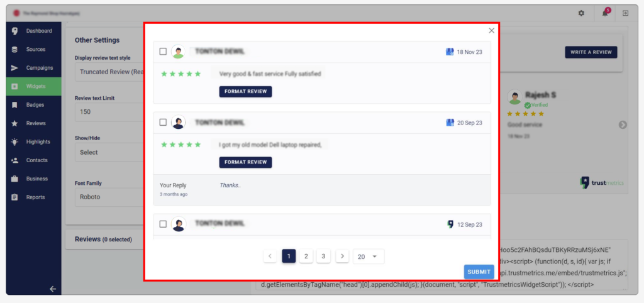Click the 'Your Reply' label

coord(173,185)
